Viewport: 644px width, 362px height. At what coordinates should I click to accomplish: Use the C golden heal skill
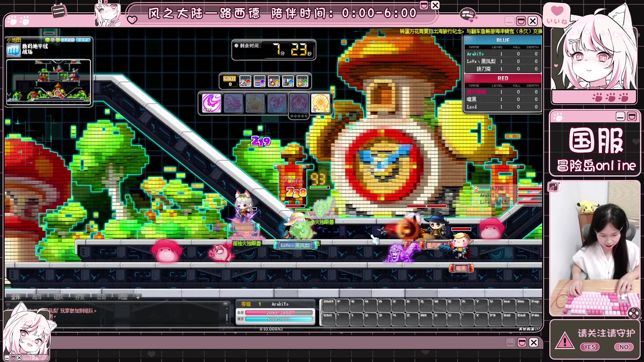320,103
